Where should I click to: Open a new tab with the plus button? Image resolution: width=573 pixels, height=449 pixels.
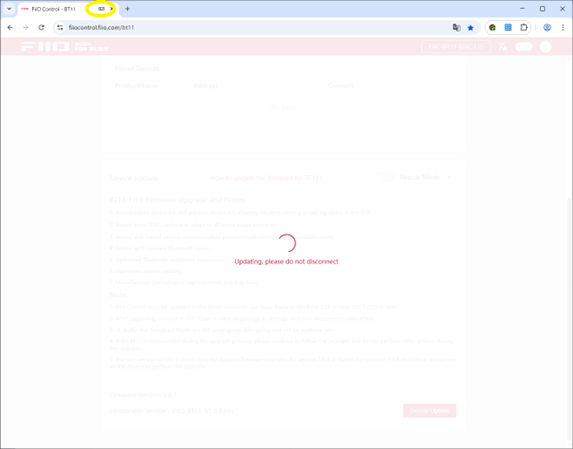[128, 9]
